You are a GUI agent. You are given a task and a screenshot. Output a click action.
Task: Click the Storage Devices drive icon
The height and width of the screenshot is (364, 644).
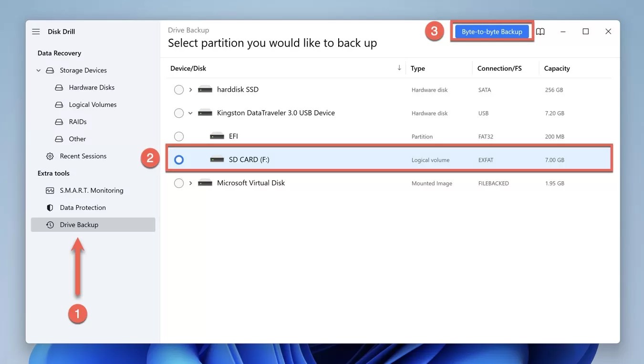pos(50,70)
